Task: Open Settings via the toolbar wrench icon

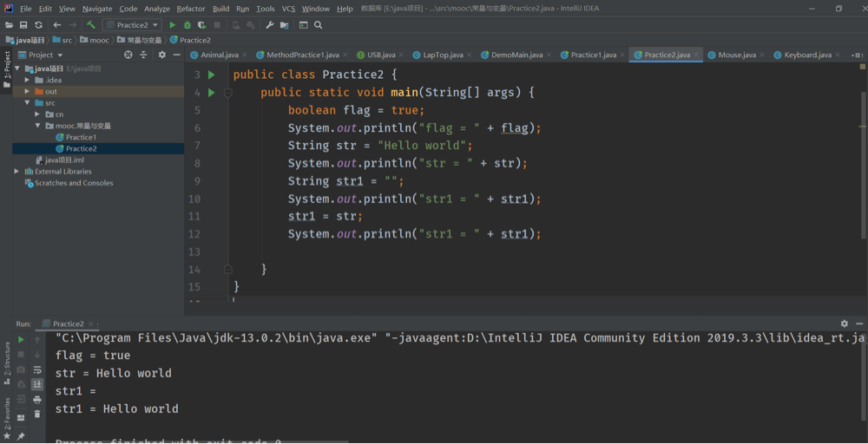Action: [269, 25]
